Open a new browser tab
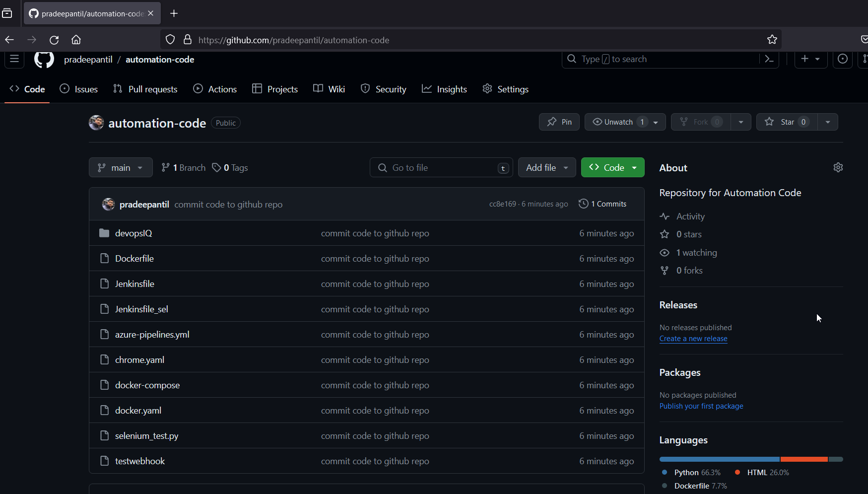The image size is (868, 494). pyautogui.click(x=174, y=13)
